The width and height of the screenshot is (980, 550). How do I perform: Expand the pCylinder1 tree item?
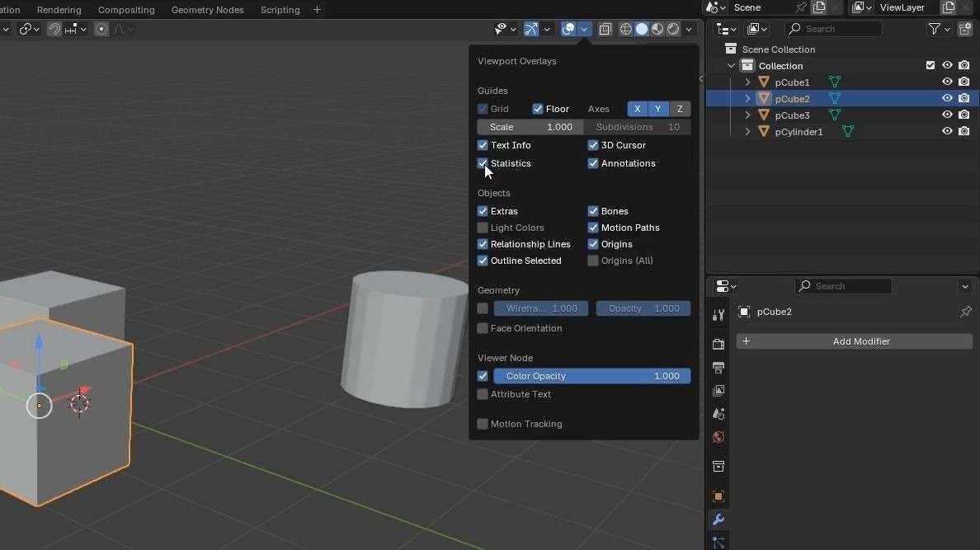tap(747, 131)
